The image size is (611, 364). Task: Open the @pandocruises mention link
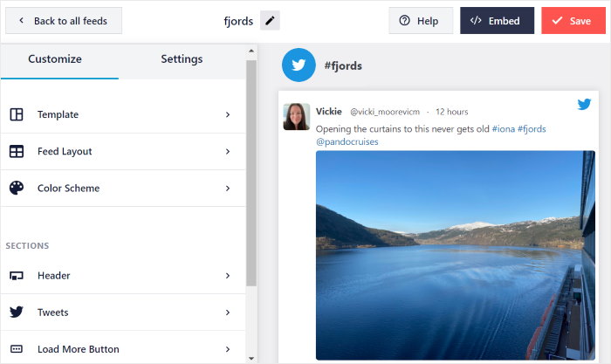pos(347,142)
